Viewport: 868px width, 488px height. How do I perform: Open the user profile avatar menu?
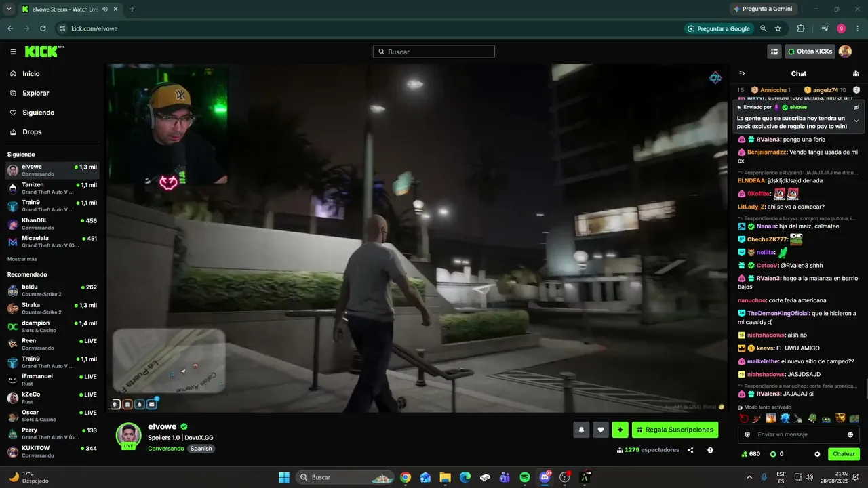tap(845, 52)
